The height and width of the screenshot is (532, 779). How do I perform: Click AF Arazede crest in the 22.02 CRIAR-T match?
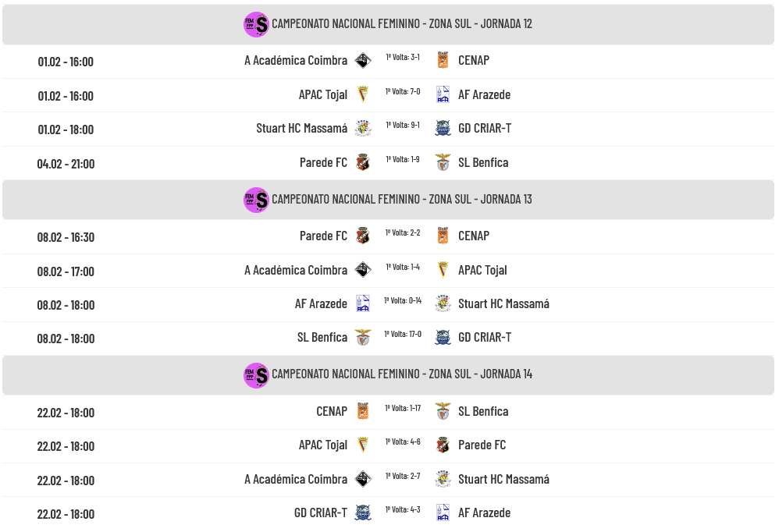point(443,512)
